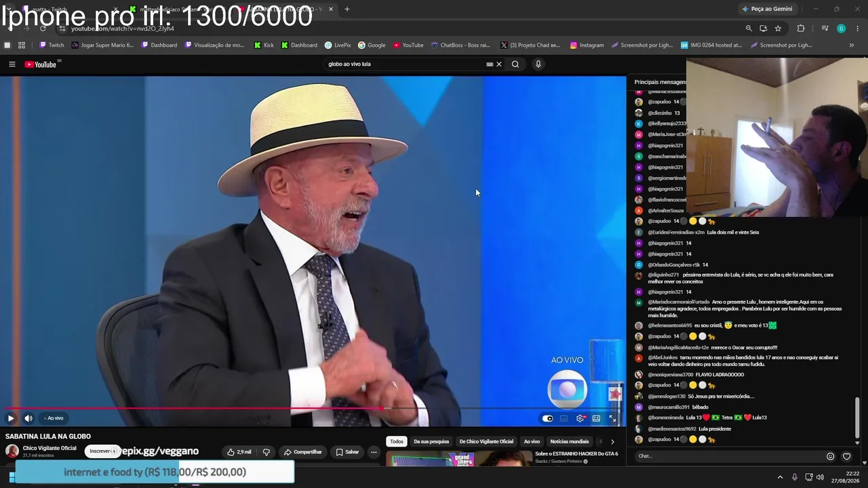Viewport: 868px width, 488px height.
Task: Open the Chrome three-dot menu
Action: point(858,28)
